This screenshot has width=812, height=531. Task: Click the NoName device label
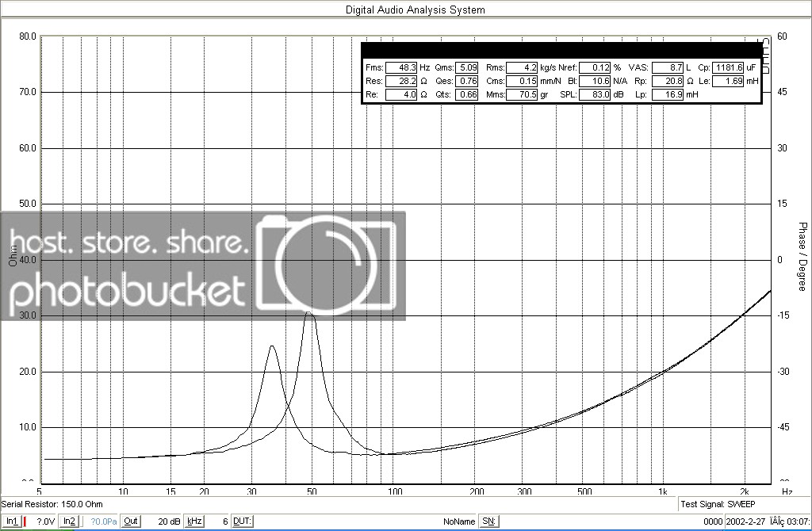[x=459, y=521]
